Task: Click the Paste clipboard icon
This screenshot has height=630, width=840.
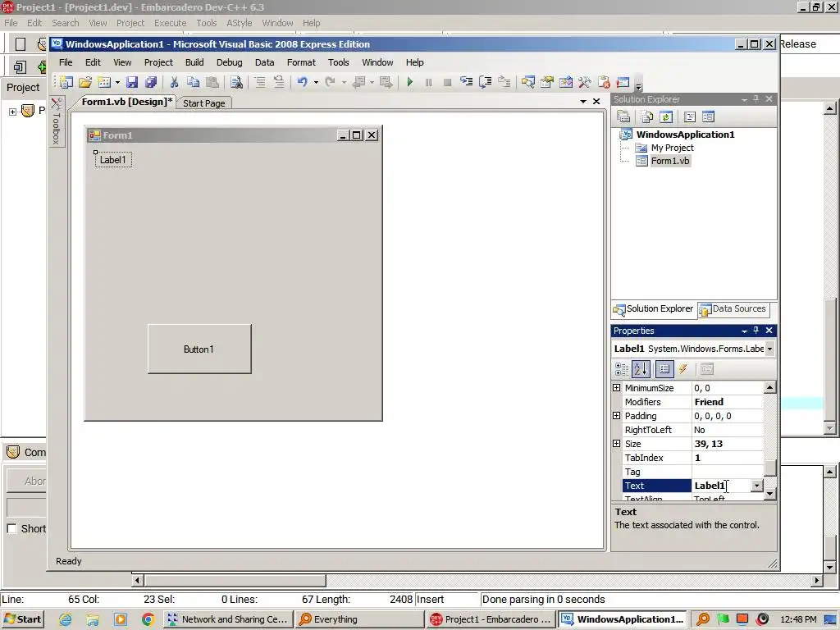Action: (x=212, y=82)
